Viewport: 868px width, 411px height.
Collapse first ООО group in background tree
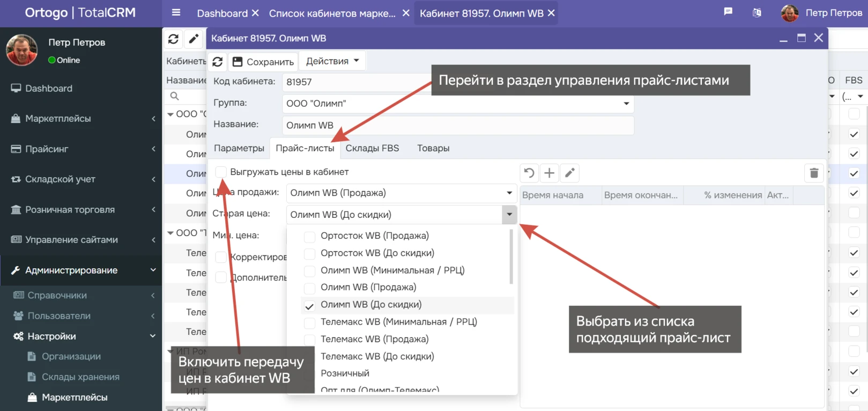tap(170, 114)
